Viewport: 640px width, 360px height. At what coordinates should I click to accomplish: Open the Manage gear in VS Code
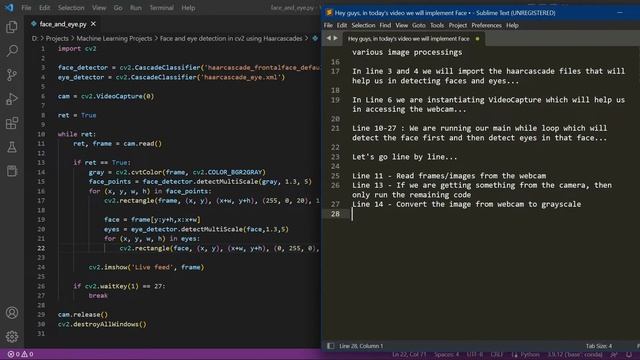[x=12, y=336]
